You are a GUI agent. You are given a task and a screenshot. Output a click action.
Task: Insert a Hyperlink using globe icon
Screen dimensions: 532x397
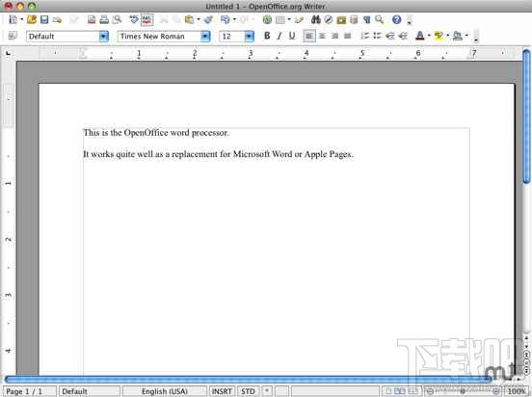[267, 19]
